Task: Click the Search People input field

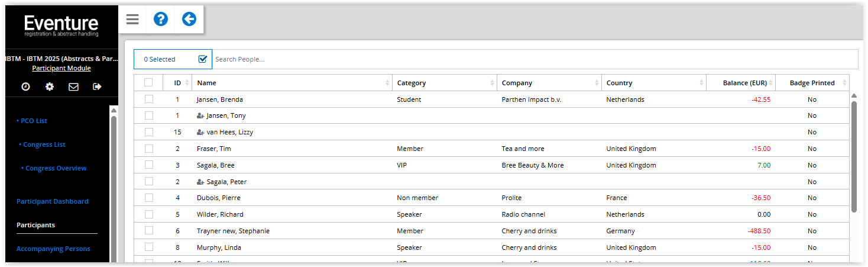Action: 532,59
